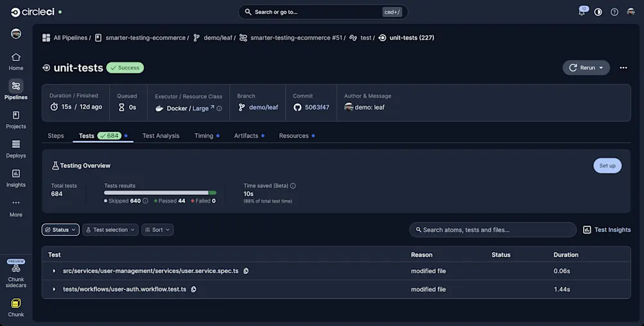Expand the user-auth.workflow.test.ts test row
This screenshot has width=644, height=326.
(54, 289)
